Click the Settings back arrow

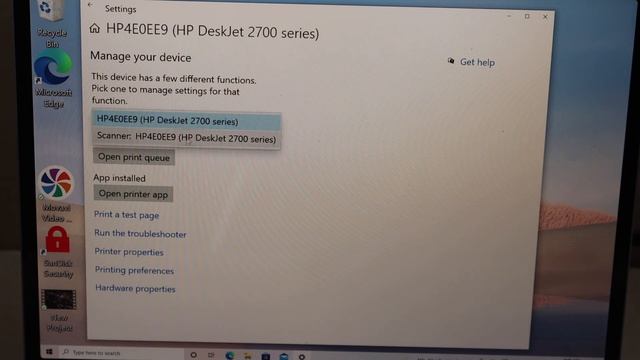tap(91, 5)
